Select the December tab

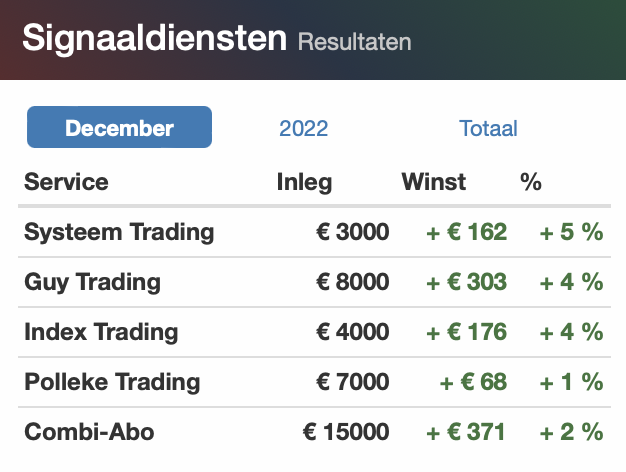tap(119, 127)
